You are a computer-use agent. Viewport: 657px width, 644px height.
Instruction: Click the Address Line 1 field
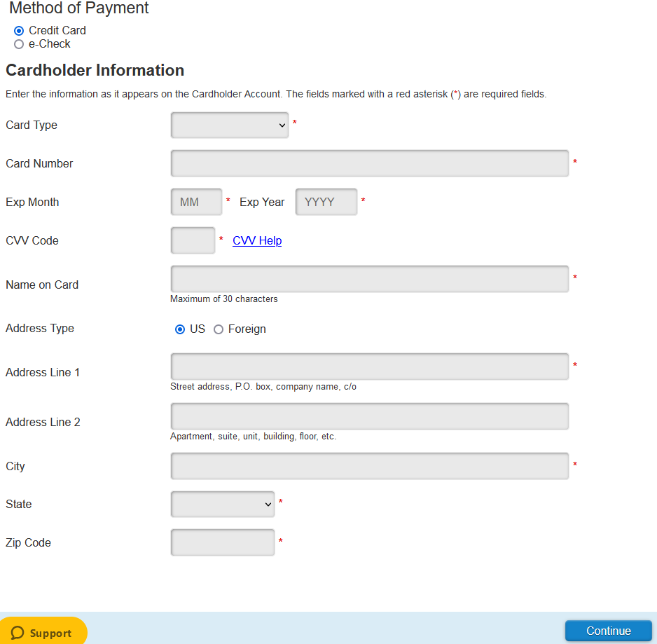[370, 366]
